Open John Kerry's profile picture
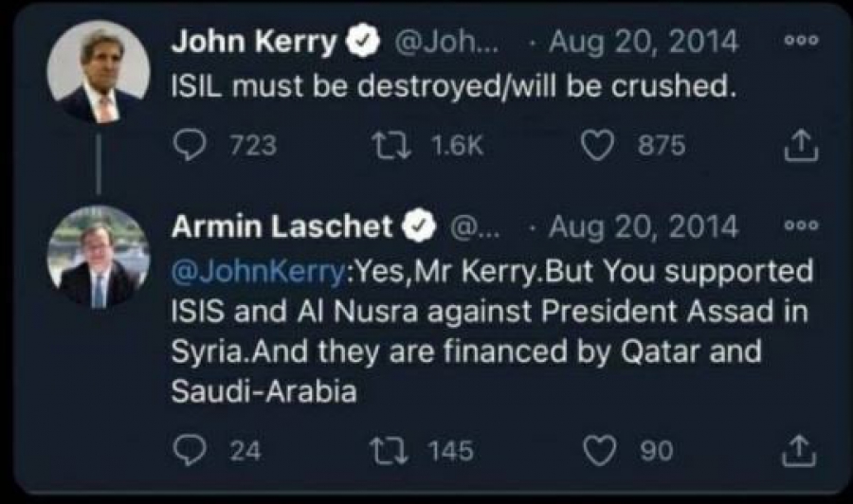The width and height of the screenshot is (853, 504). (x=98, y=72)
